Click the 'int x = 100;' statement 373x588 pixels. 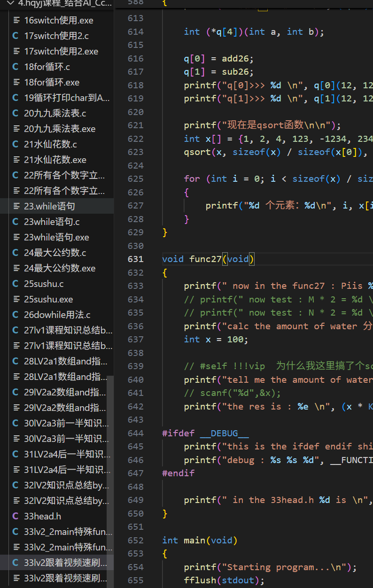click(216, 339)
